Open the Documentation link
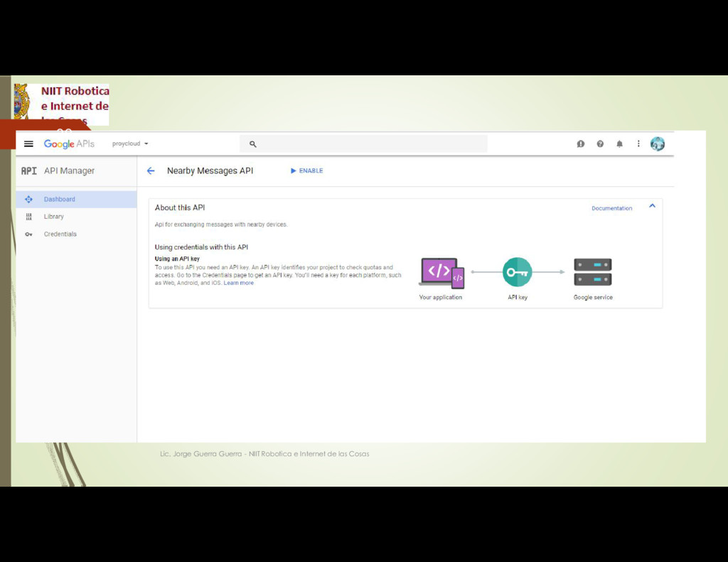Screen dimensions: 728x562 [x=611, y=208]
